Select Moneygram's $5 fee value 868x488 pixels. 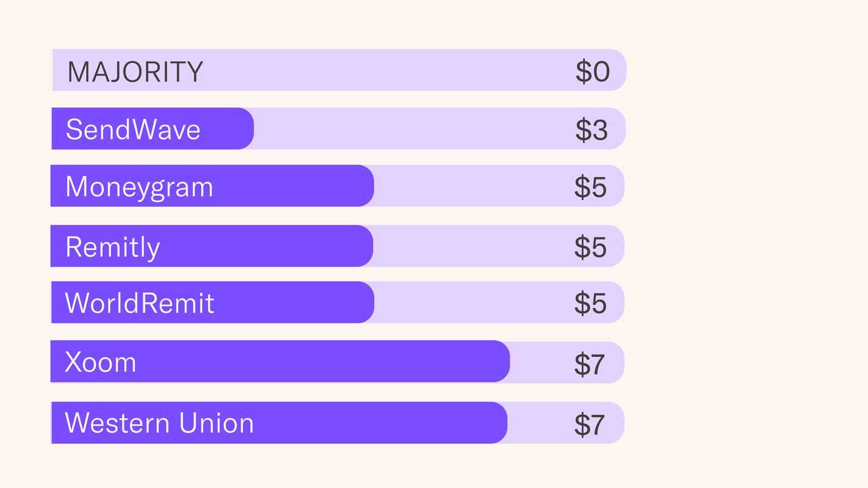tap(590, 187)
